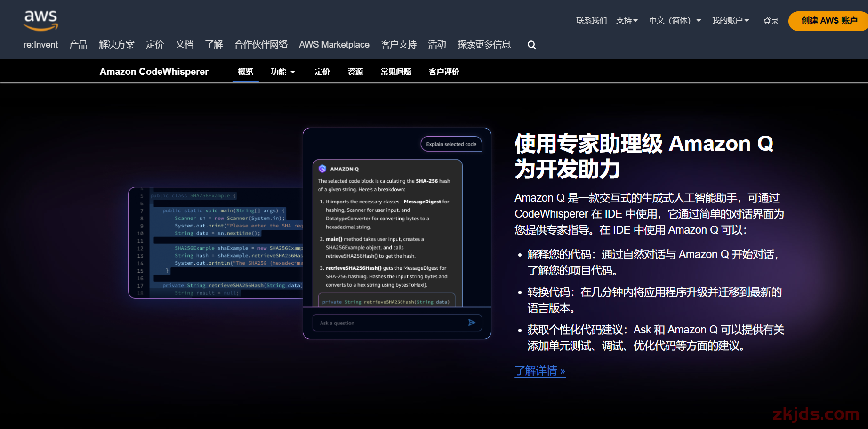Click the 获取个性化代码建议 bullet text

coord(656,338)
